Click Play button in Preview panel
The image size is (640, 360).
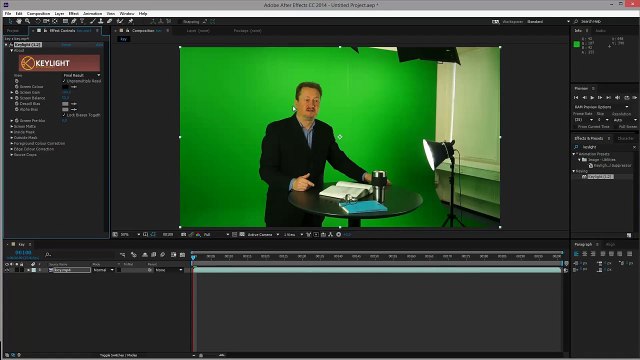[592, 98]
